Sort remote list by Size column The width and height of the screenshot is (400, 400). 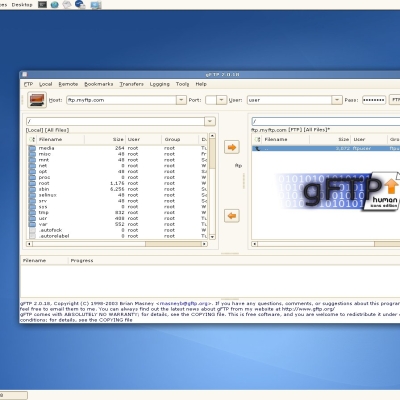click(x=330, y=139)
